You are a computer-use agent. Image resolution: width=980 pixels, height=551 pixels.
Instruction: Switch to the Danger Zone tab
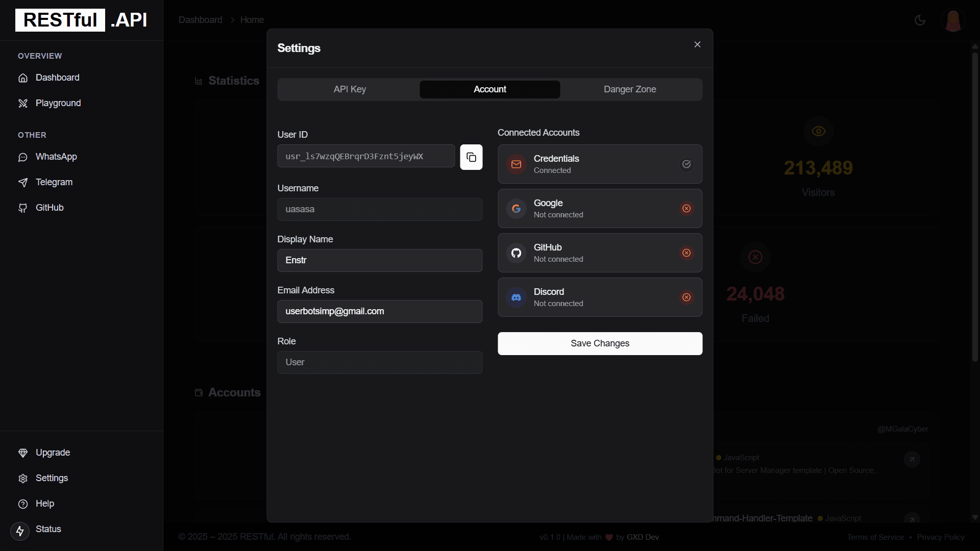[x=629, y=89]
